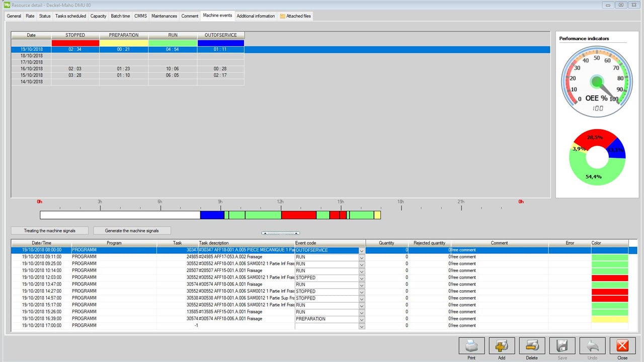The width and height of the screenshot is (644, 362).
Task: Click the Print printer icon
Action: (x=471, y=346)
